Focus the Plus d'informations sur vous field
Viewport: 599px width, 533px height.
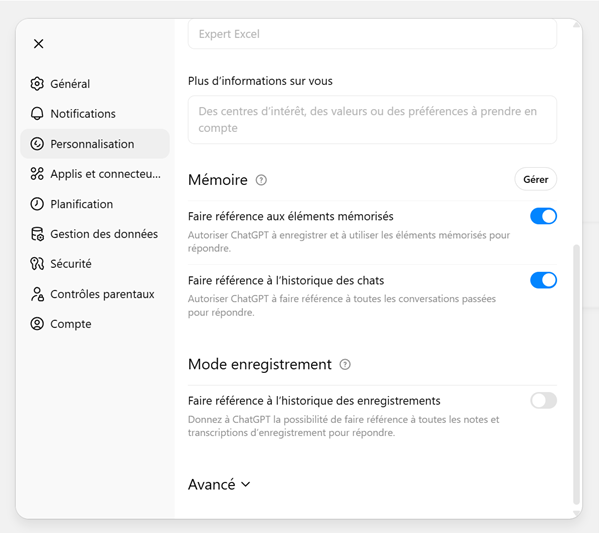tap(372, 120)
